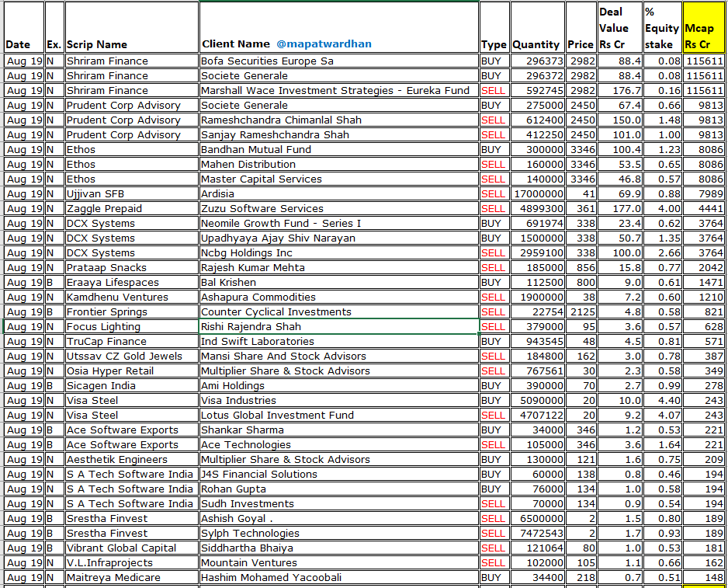Click Vibrant Global Capital scrip cell
The width and height of the screenshot is (728, 588).
(132, 548)
